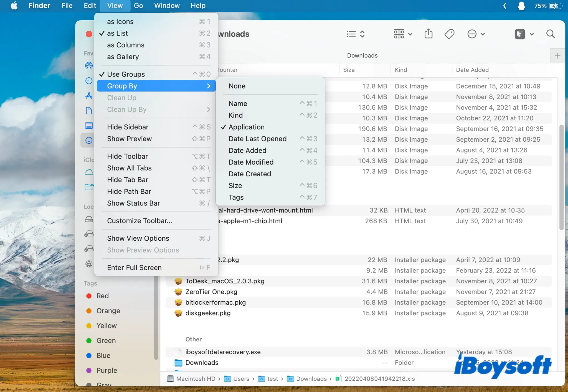568x392 pixels.
Task: Click the Downloads folder in sidebar
Action: tap(89, 141)
